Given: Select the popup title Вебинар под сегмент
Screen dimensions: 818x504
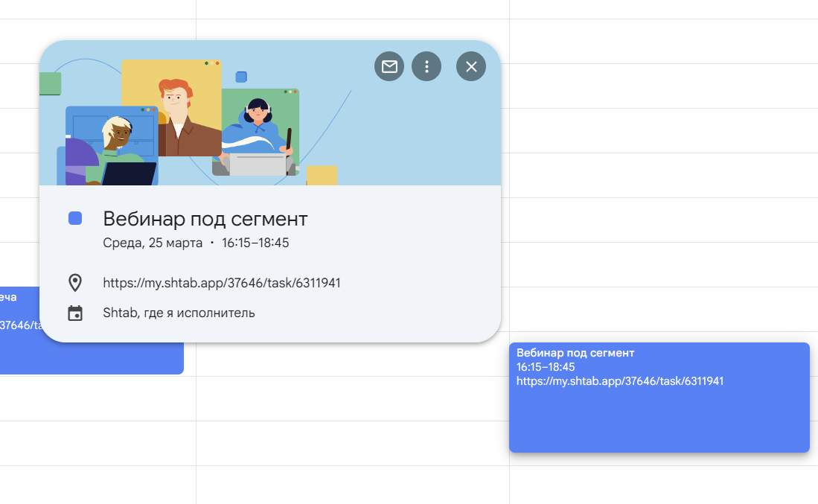Looking at the screenshot, I should click(205, 219).
